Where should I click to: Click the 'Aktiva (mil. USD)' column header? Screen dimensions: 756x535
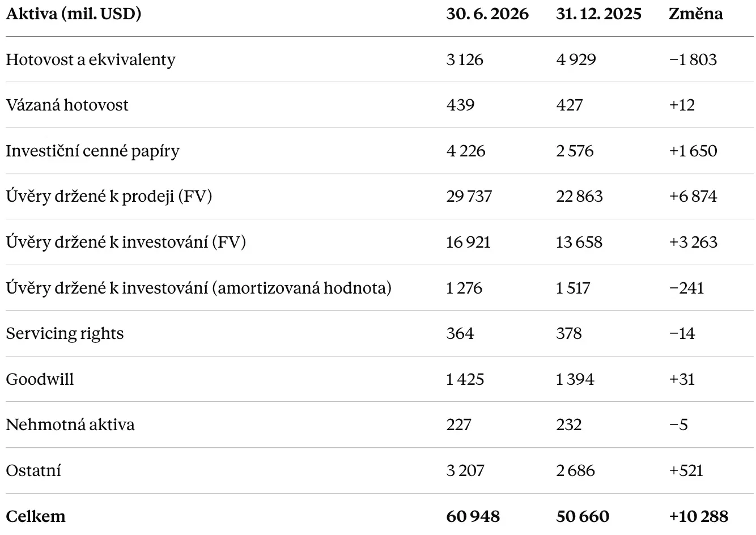(73, 14)
